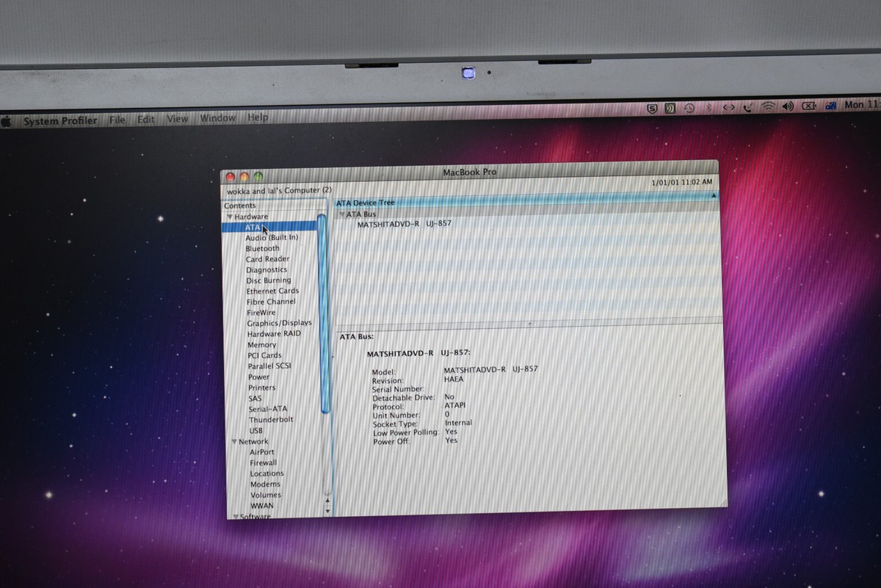
Task: Click the green sound-wave menu bar icon
Action: point(670,108)
